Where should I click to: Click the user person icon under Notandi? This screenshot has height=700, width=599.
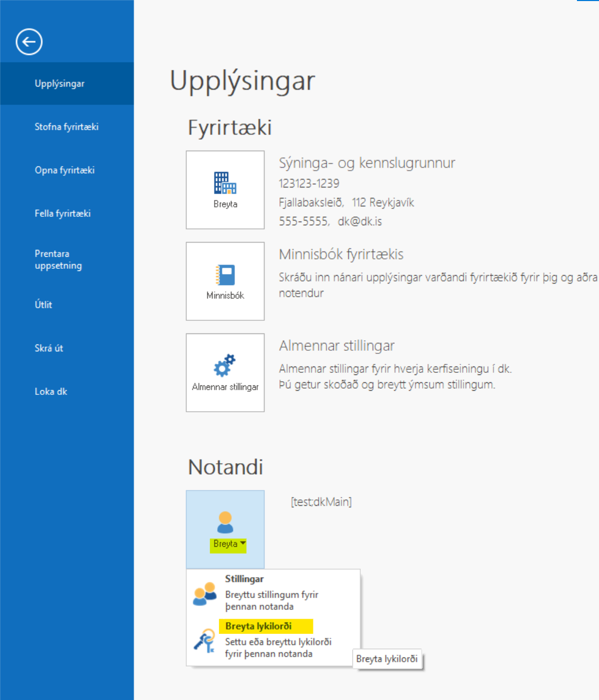[225, 522]
